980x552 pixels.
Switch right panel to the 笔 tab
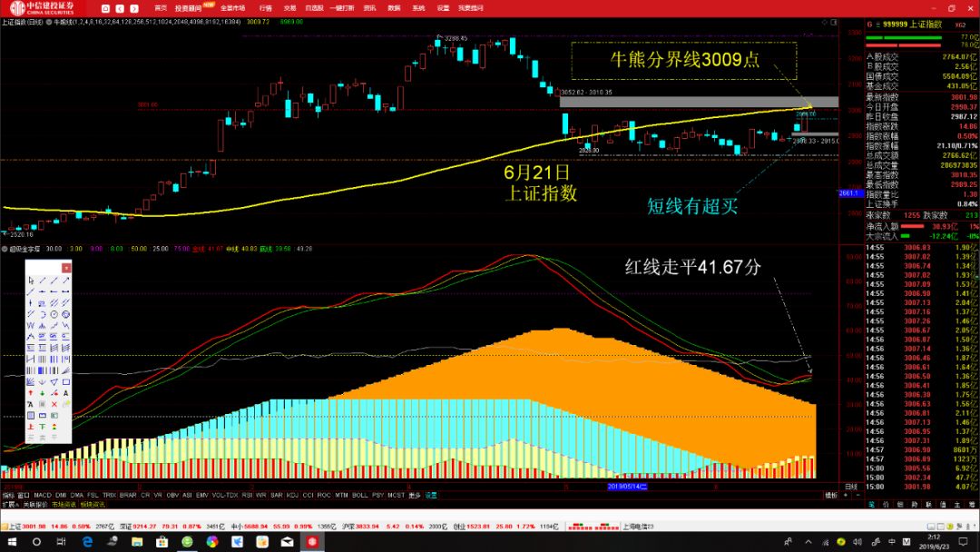coord(871,505)
